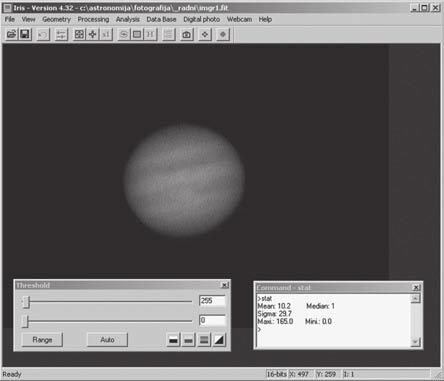The width and height of the screenshot is (444, 381).
Task: Select the first black bar palette icon in Threshold
Action: pos(173,340)
